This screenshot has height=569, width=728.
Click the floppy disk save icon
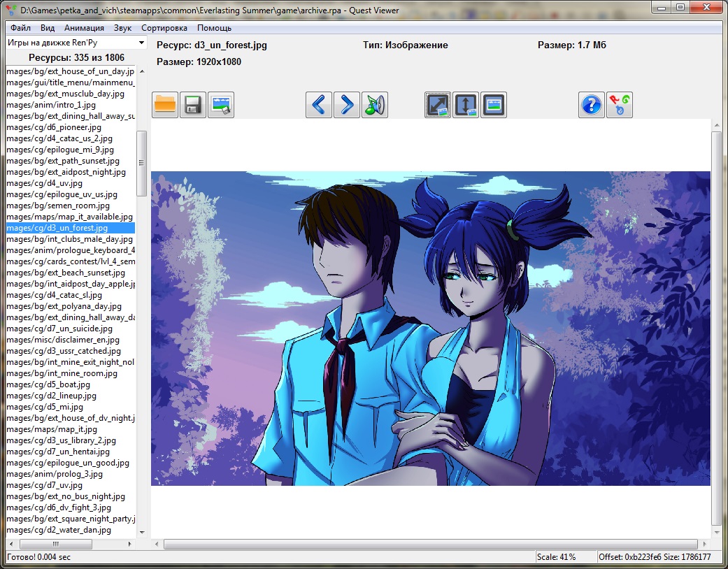click(x=193, y=105)
